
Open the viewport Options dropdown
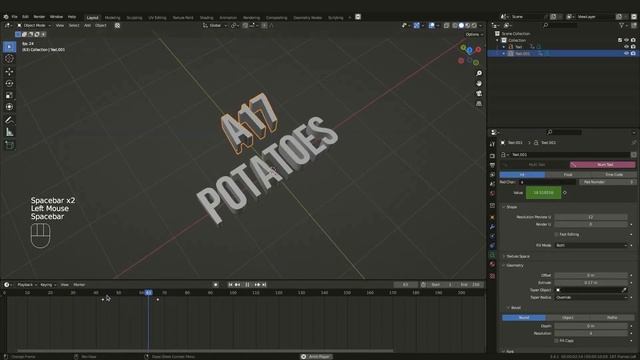pyautogui.click(x=474, y=35)
